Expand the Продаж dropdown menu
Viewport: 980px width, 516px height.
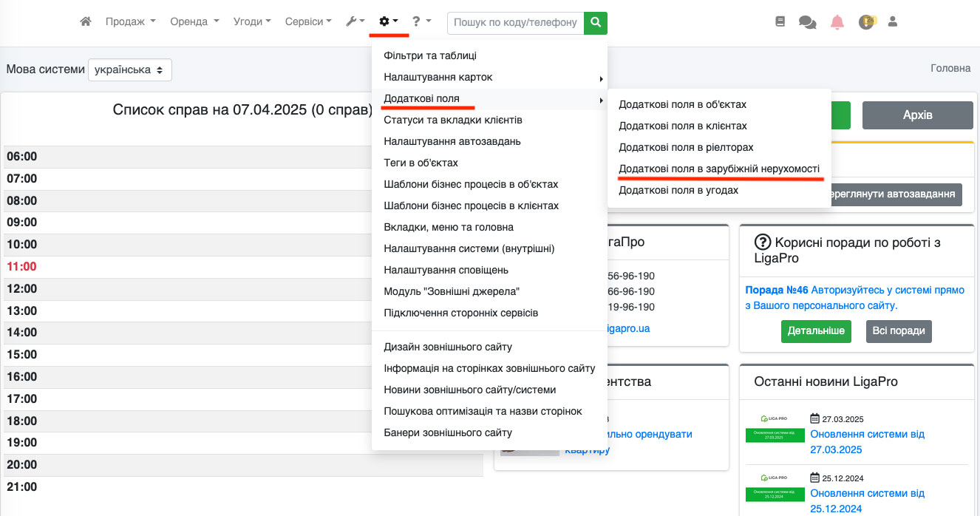point(130,22)
